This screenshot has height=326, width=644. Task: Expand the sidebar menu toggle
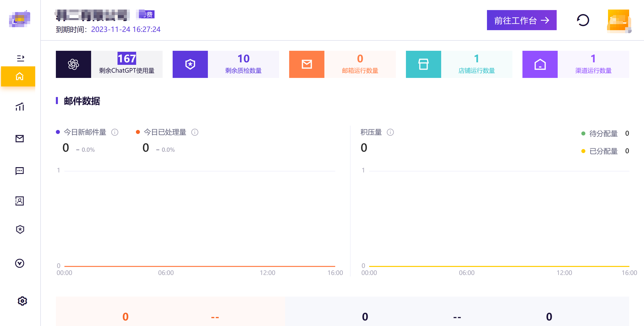tap(20, 58)
